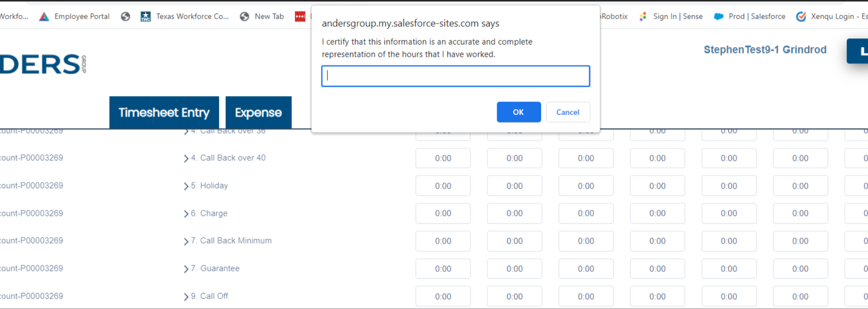Expand the Call Back over 40 row
Screen dimensions: 868x309
[186, 158]
